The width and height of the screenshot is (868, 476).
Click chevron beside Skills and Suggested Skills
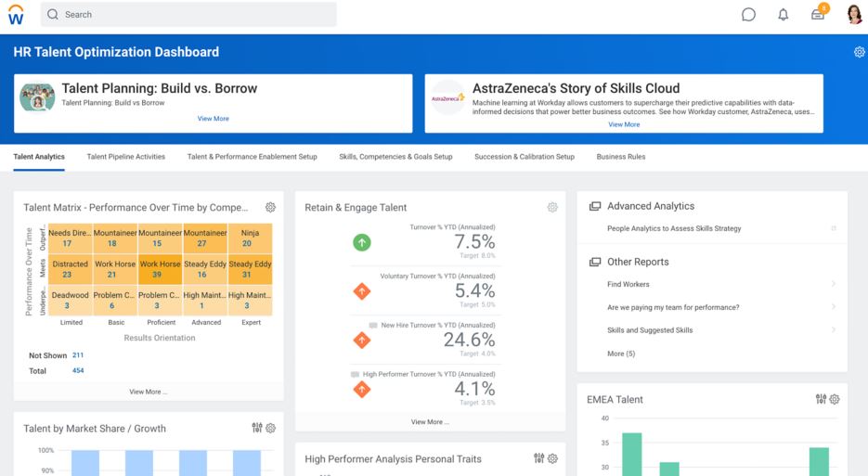click(833, 330)
